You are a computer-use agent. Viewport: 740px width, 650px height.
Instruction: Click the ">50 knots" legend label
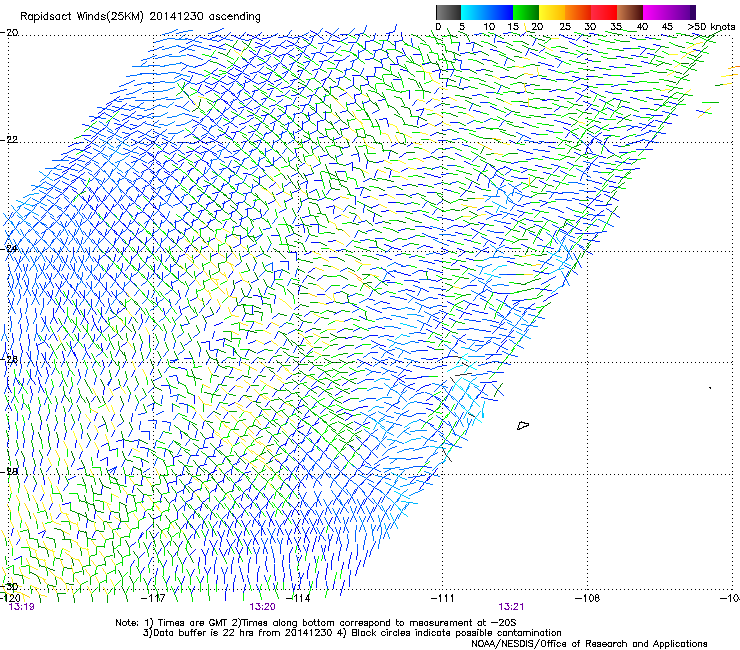pos(711,27)
